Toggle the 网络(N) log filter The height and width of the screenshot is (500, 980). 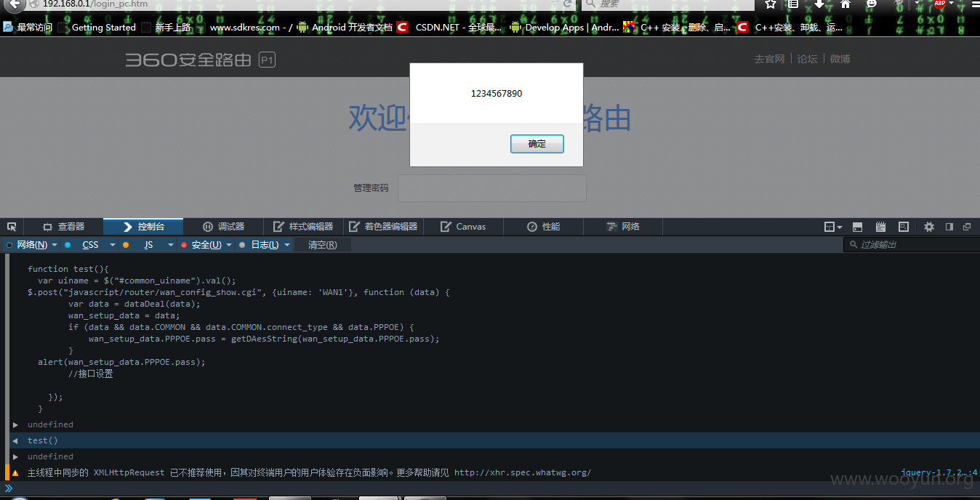(x=27, y=245)
